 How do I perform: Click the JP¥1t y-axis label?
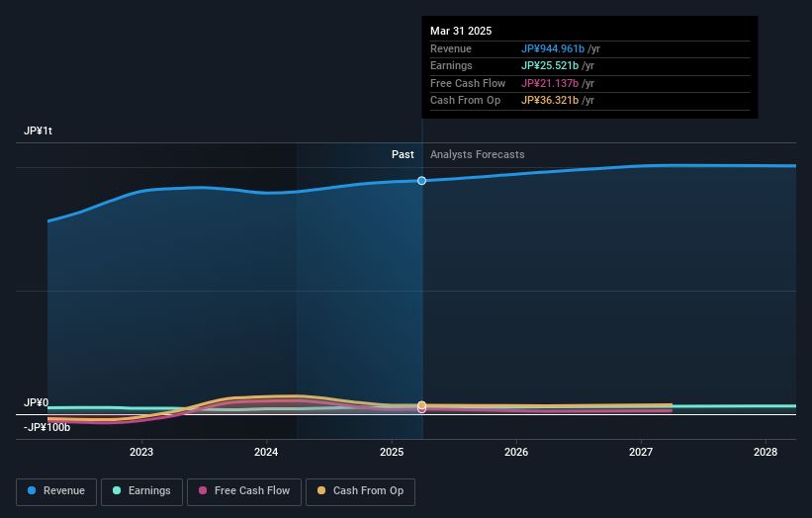click(x=38, y=130)
